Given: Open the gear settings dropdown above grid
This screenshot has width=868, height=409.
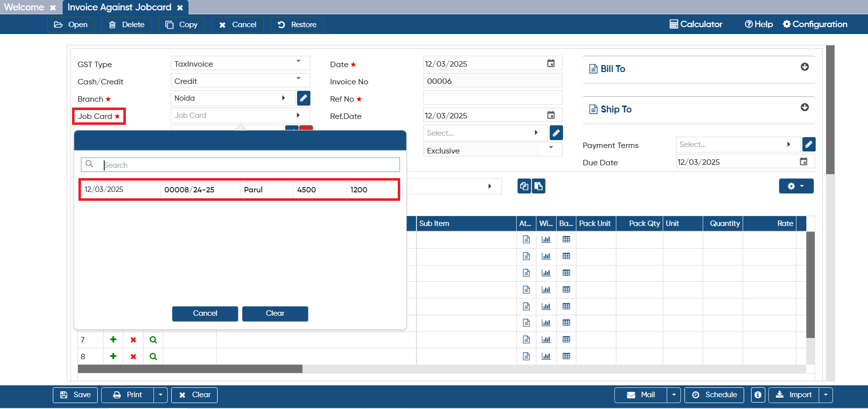Looking at the screenshot, I should 796,186.
